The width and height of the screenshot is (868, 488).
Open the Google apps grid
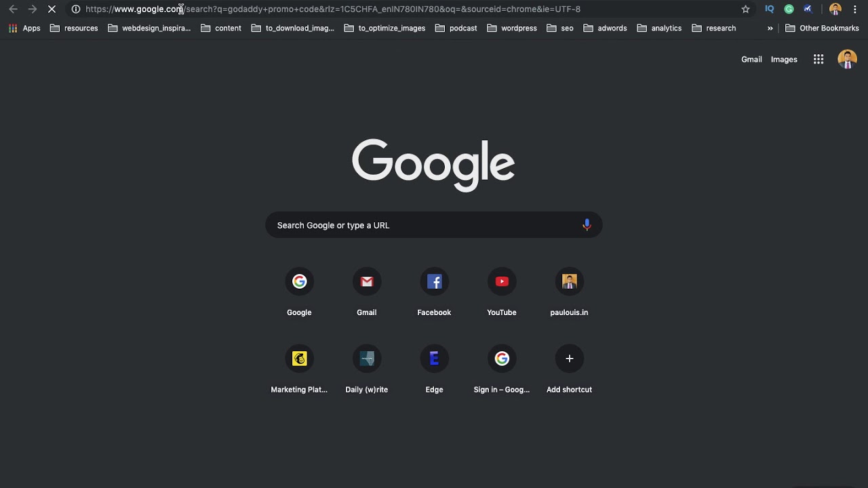click(818, 60)
